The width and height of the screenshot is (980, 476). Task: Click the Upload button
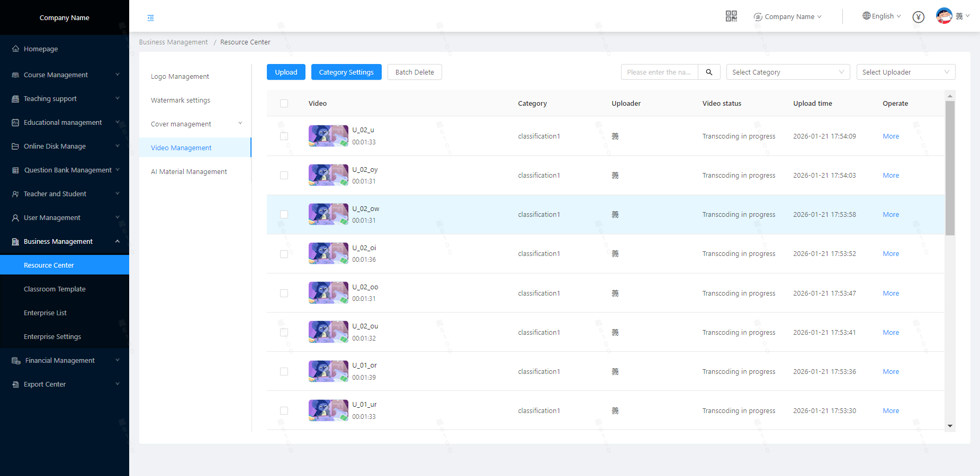click(286, 72)
